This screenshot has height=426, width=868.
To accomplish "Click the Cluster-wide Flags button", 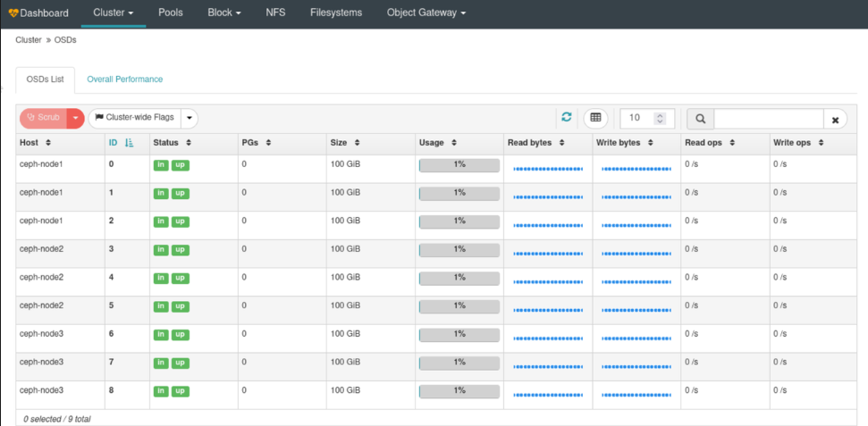I will pos(134,118).
